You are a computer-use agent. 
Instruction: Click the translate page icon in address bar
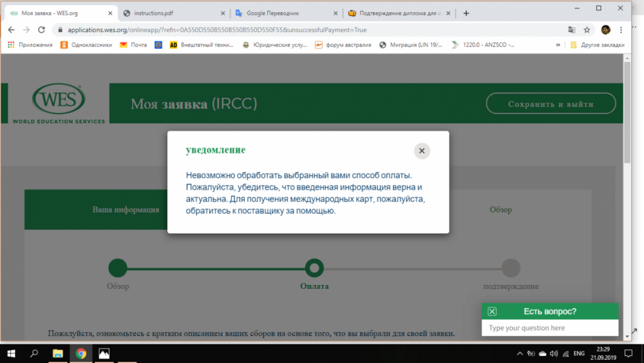pos(571,30)
